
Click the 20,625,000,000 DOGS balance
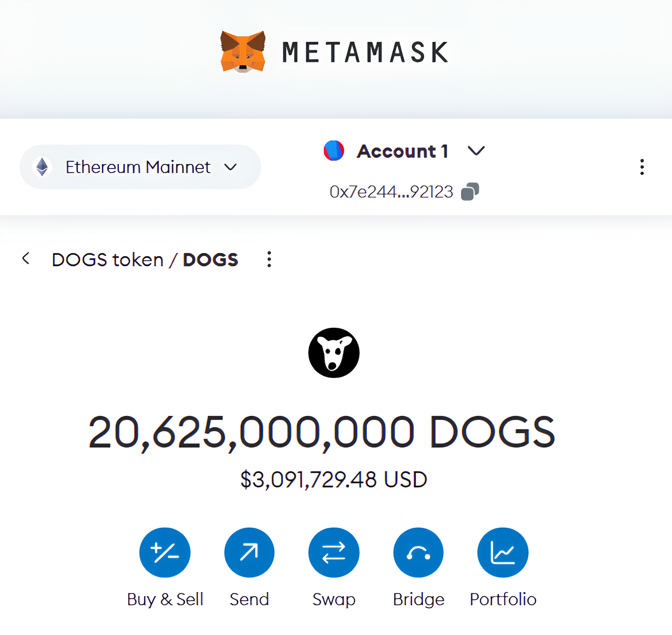[x=322, y=432]
